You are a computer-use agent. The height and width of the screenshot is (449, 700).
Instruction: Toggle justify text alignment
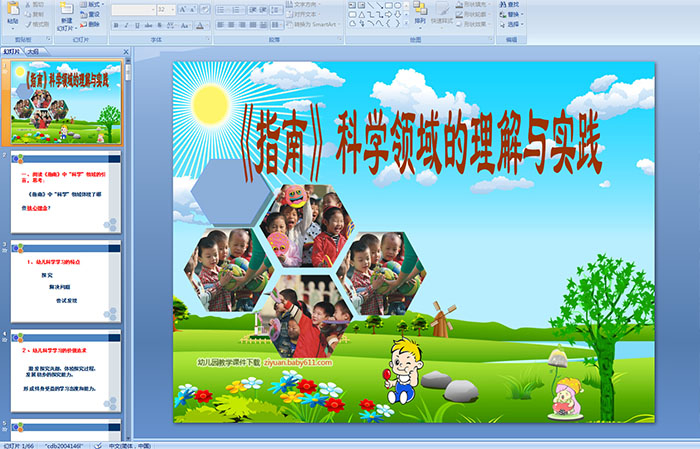(x=253, y=25)
